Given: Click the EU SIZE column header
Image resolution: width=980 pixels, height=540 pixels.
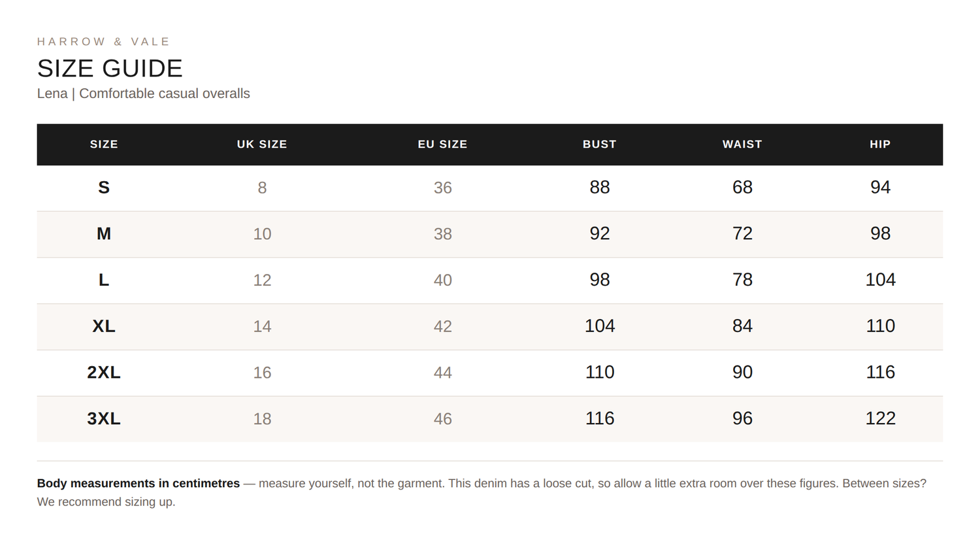Looking at the screenshot, I should [443, 144].
